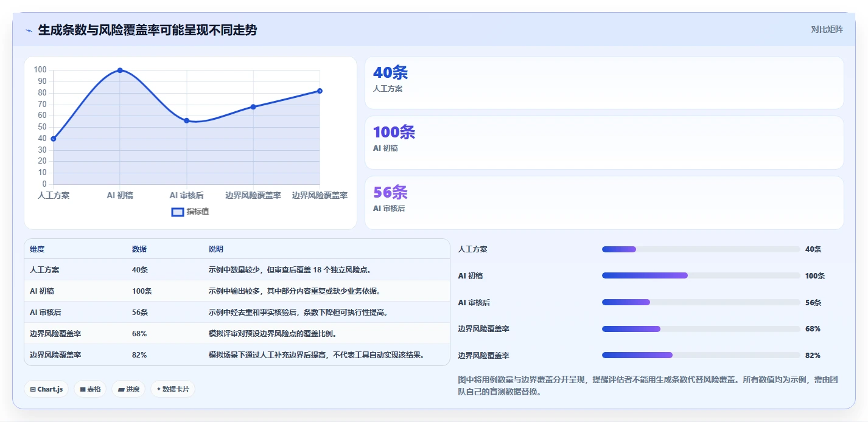Open the 56条 AI 审核后 stat card
The height and width of the screenshot is (422, 868).
click(x=604, y=202)
